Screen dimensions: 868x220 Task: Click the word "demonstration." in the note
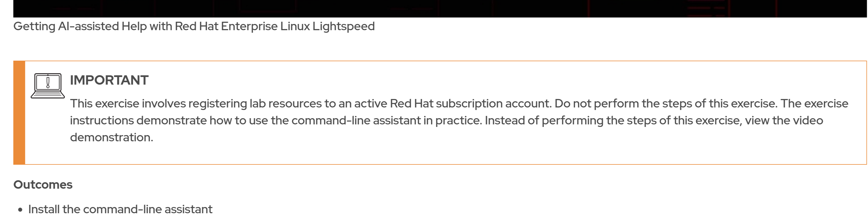tap(111, 137)
